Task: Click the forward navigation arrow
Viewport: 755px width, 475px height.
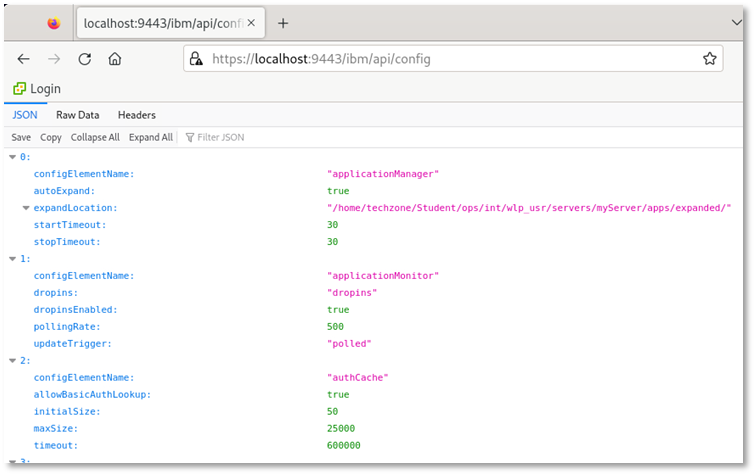Action: pos(54,59)
